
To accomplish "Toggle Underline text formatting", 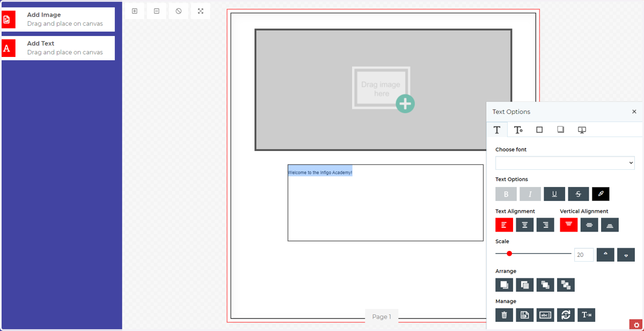I will pyautogui.click(x=554, y=194).
